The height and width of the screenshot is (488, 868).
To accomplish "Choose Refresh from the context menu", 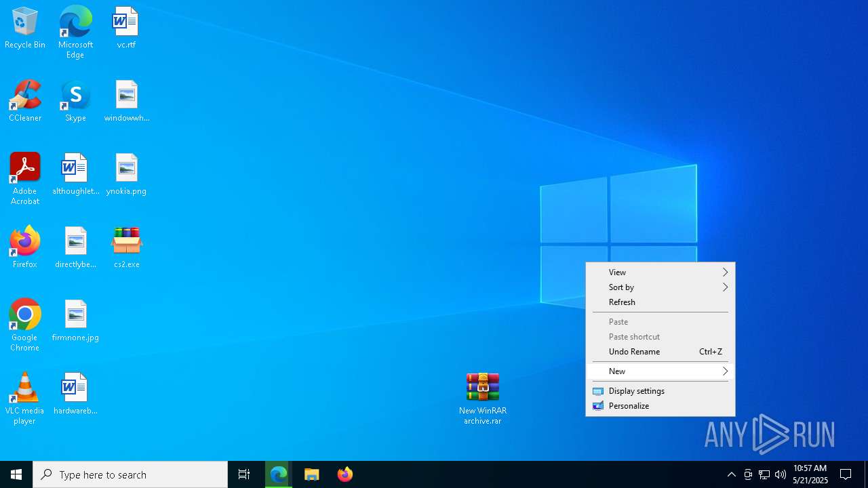I will 660,302.
